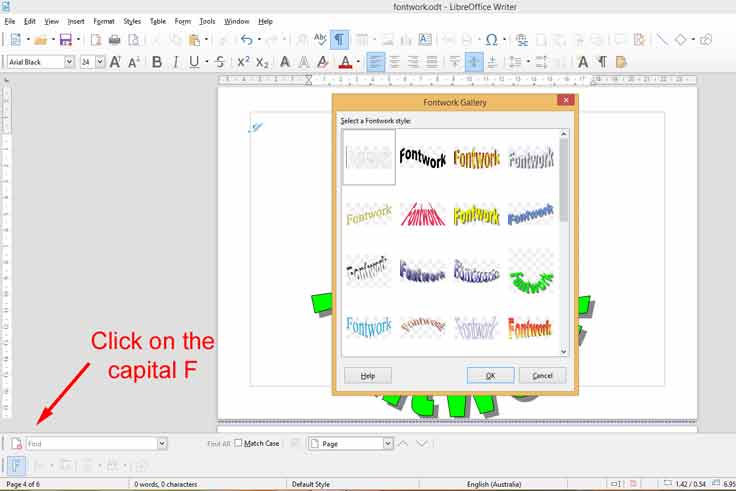Click the Increase font size icon
The height and width of the screenshot is (491, 736).
(x=115, y=62)
